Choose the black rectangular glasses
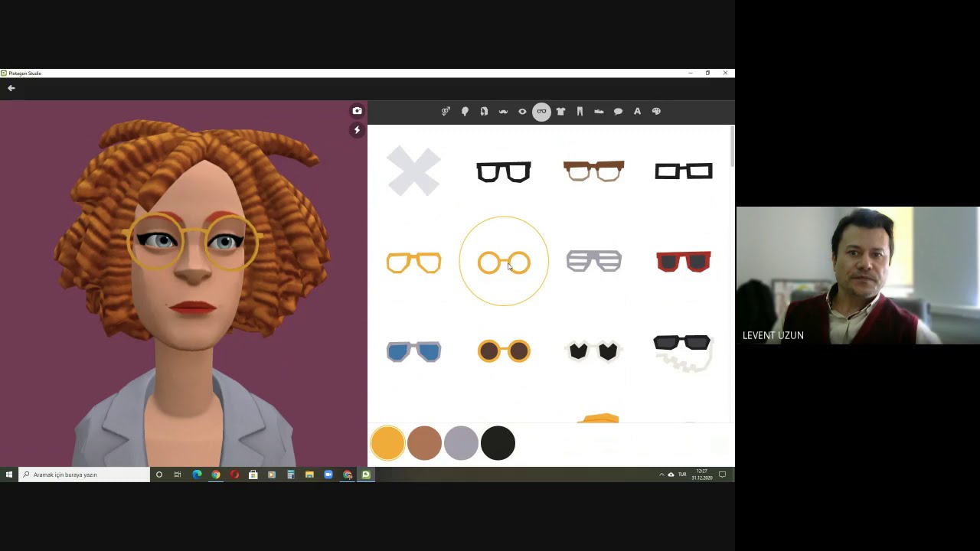This screenshot has height=551, width=980. (x=684, y=171)
